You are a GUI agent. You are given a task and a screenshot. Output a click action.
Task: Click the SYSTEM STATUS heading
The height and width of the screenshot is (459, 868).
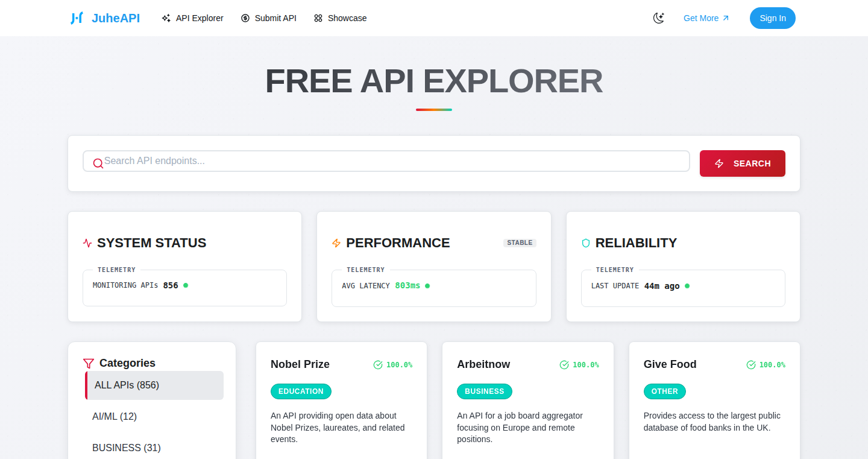pyautogui.click(x=151, y=243)
